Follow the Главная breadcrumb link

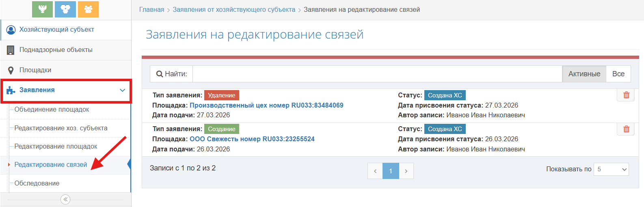pos(151,10)
